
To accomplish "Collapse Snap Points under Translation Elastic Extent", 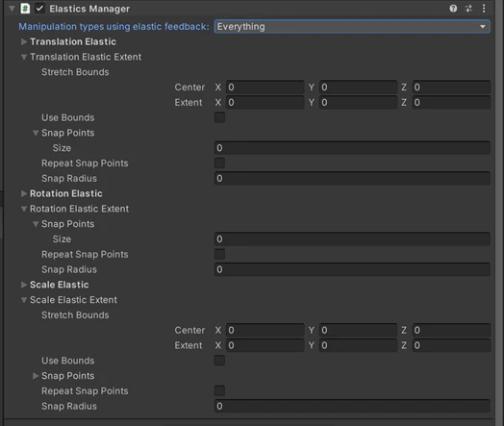I will pyautogui.click(x=36, y=133).
